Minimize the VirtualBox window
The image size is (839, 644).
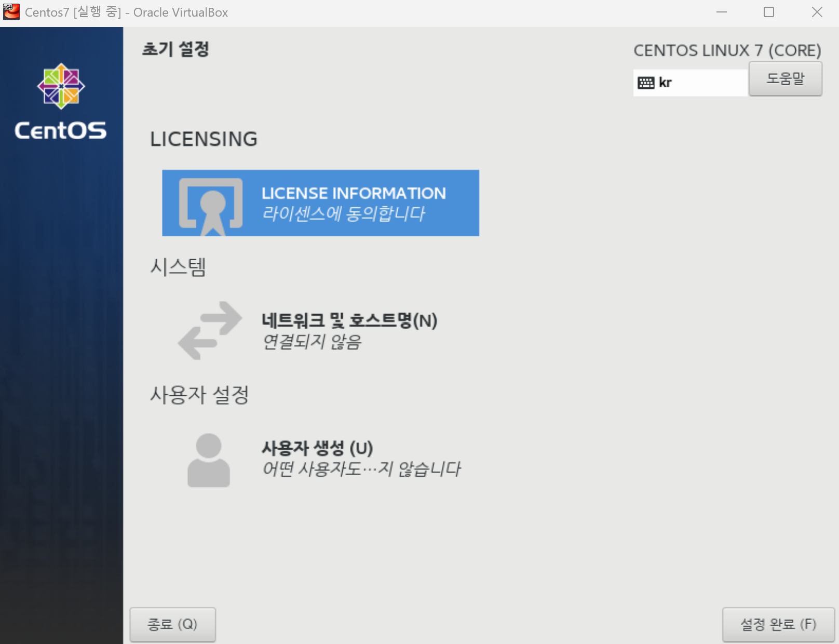tap(722, 12)
